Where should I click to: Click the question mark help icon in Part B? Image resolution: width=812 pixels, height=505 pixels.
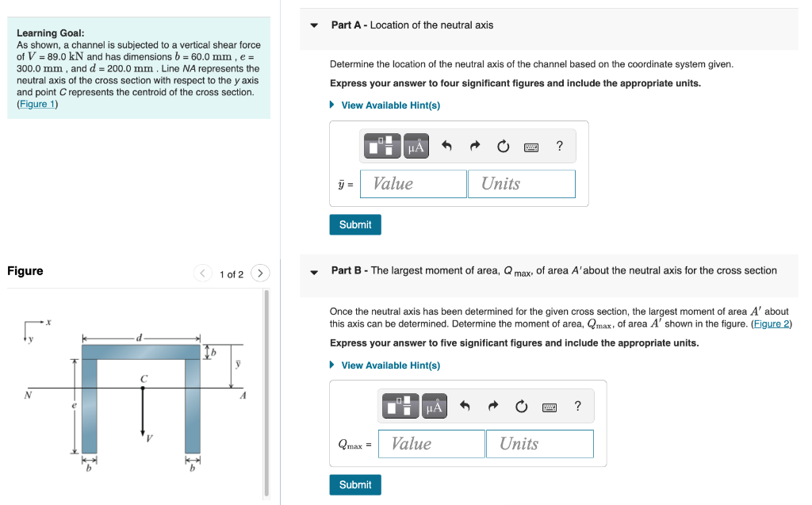coord(577,405)
